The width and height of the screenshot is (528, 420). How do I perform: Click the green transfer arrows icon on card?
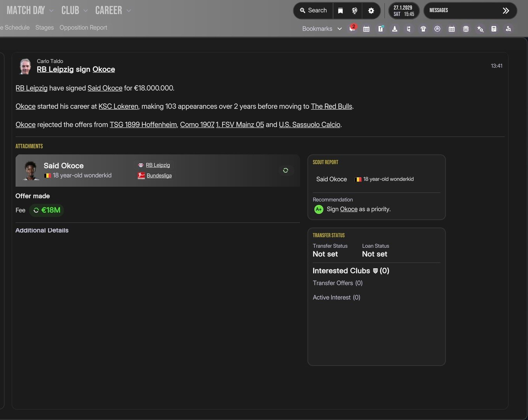click(286, 170)
